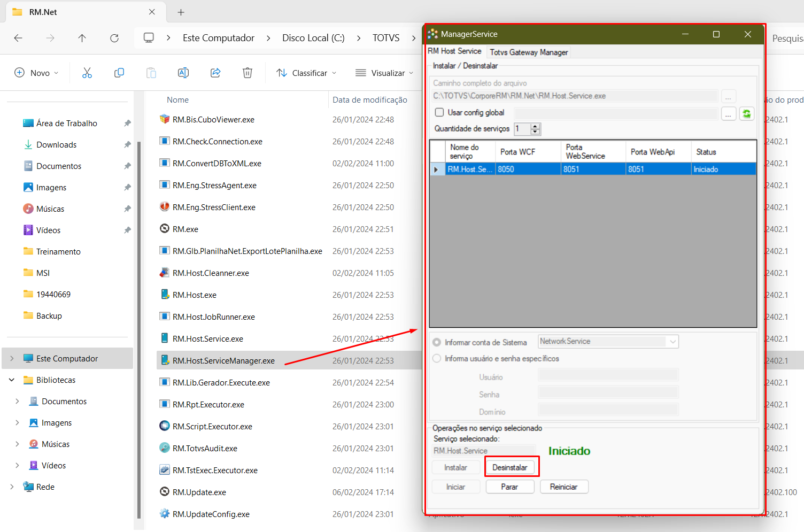This screenshot has width=804, height=532.
Task: Open the Novo dropdown menu
Action: tap(36, 73)
